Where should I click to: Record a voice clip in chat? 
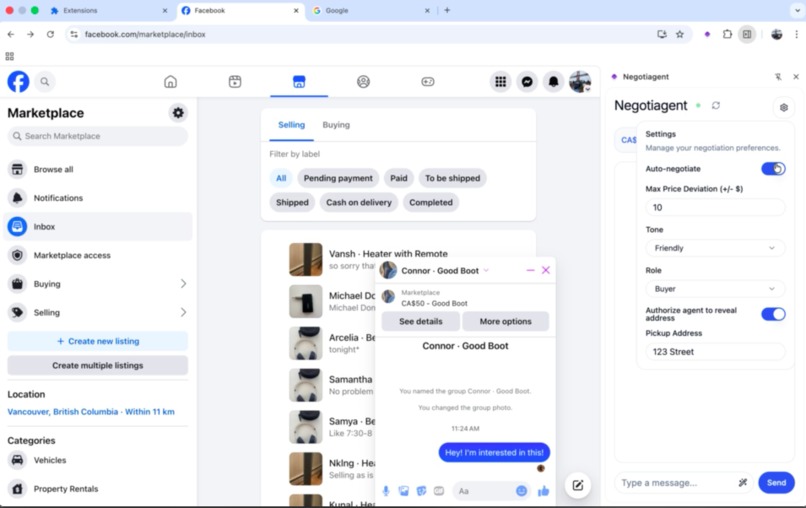[x=386, y=491]
